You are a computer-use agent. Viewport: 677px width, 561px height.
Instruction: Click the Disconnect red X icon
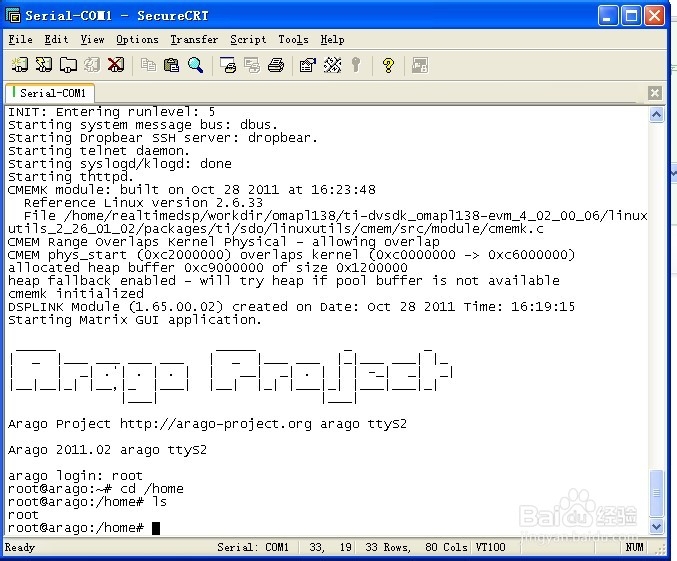(116, 65)
